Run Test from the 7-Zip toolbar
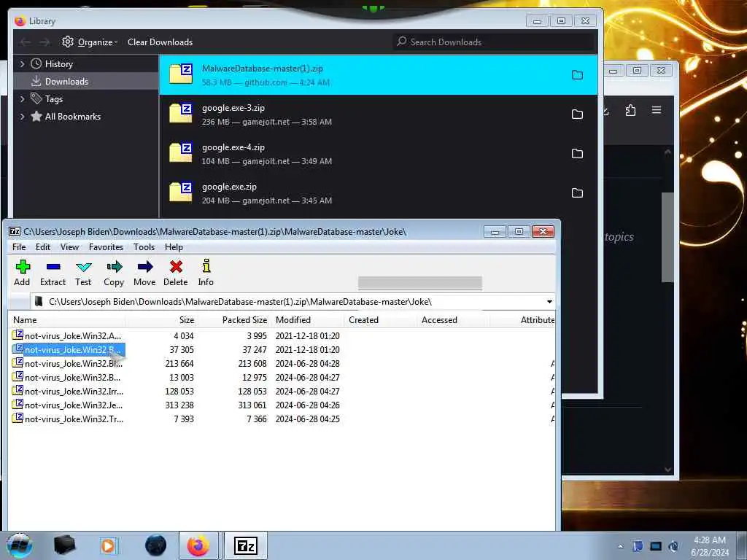This screenshot has width=747, height=560. click(x=83, y=273)
